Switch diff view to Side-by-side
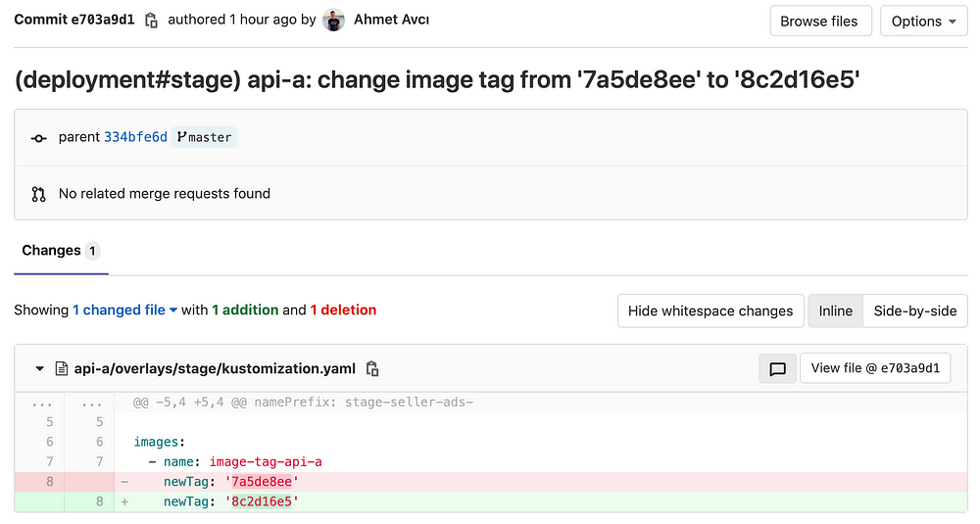This screenshot has height=524, width=980. 915,311
